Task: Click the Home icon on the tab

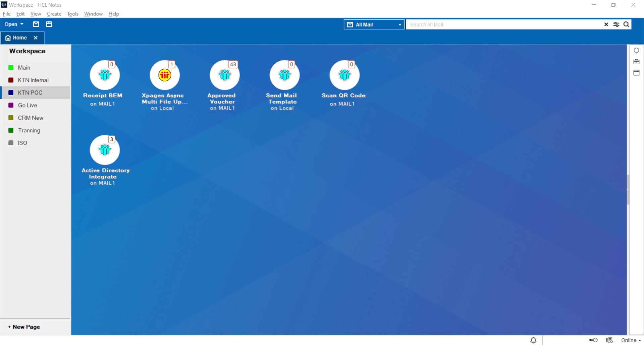Action: [8, 38]
